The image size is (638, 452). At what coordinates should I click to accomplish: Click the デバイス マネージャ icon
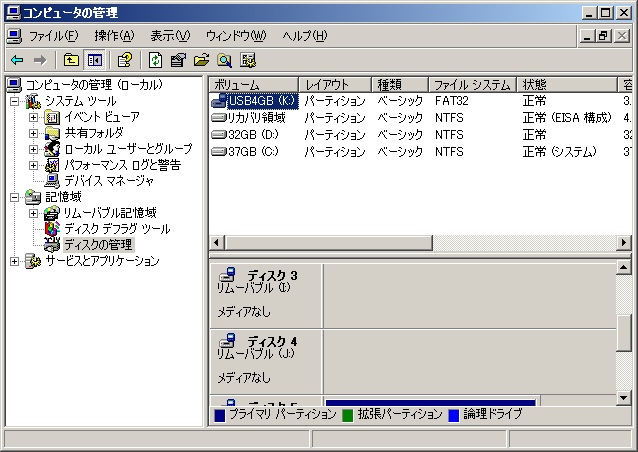click(52, 181)
